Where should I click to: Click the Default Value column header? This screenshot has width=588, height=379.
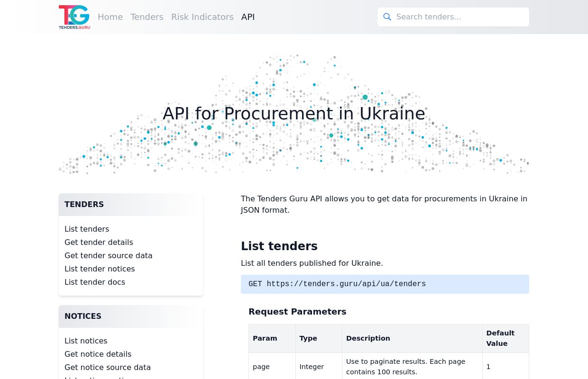pos(505,338)
